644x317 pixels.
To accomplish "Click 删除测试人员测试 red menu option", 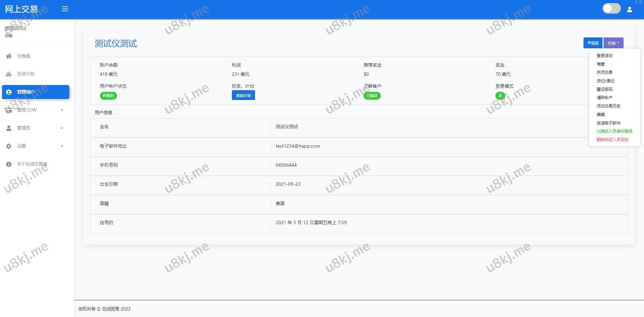I will click(612, 140).
